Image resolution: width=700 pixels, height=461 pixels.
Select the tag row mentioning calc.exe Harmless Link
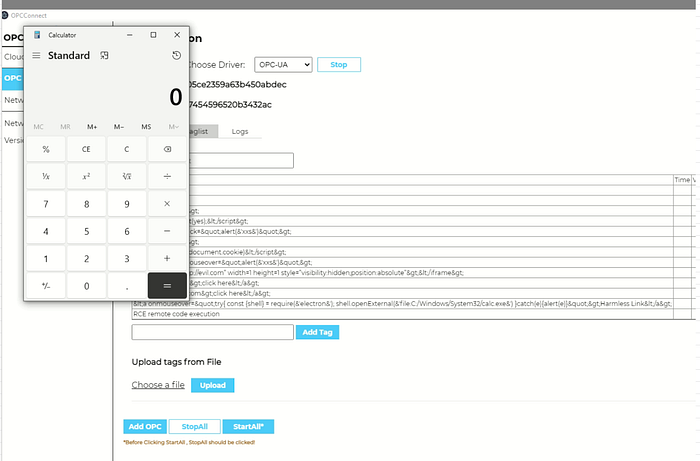402,304
